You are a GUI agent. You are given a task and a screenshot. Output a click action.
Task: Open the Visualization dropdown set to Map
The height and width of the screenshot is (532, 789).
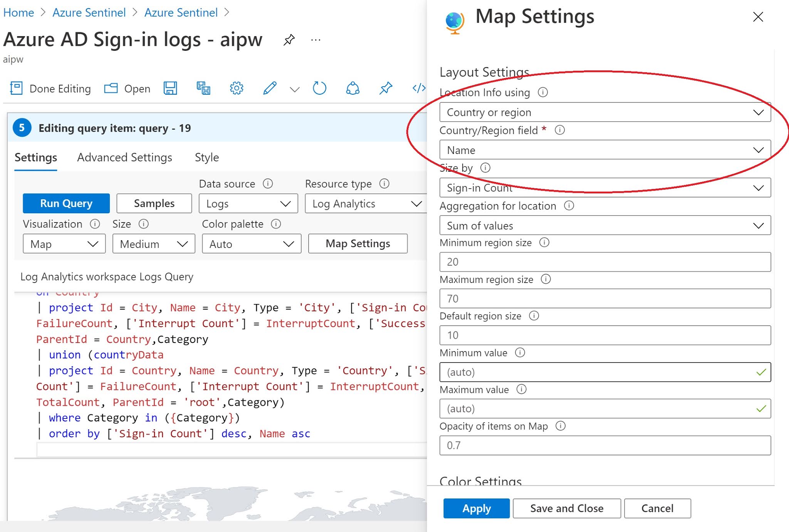[64, 244]
